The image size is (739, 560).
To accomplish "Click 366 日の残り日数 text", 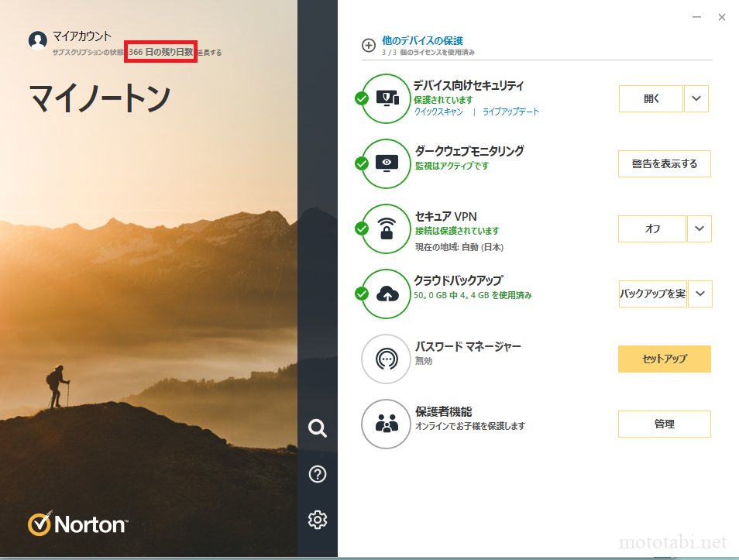I will coord(160,52).
